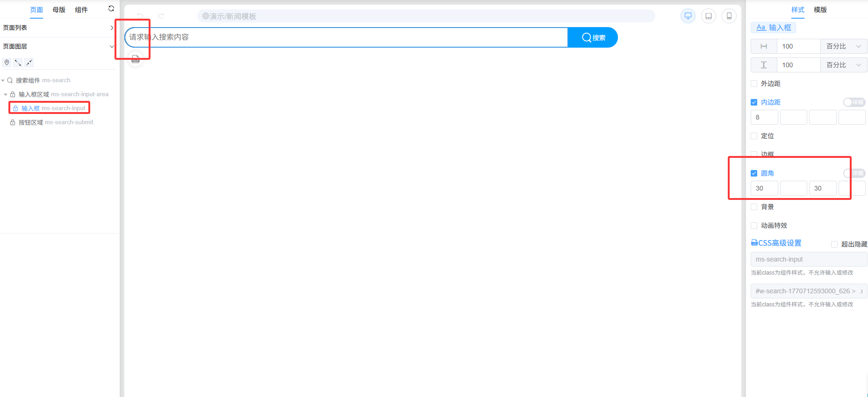Open the width unit 百分比 dropdown
The height and width of the screenshot is (397, 868).
pos(843,46)
